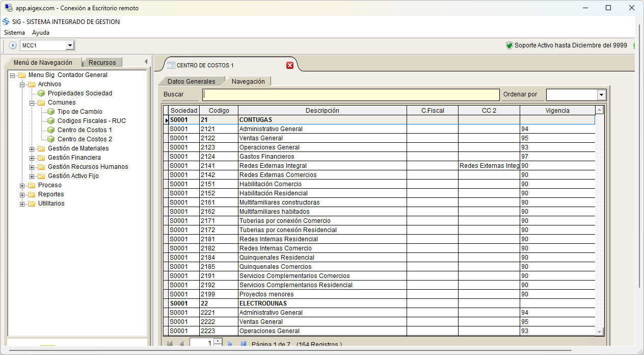Collapse the Archivos folder node
Image resolution: width=644 pixels, height=355 pixels.
tap(22, 84)
